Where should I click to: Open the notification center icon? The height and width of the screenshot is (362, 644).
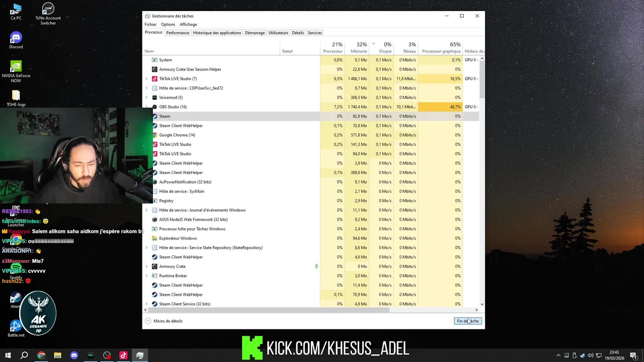[633, 355]
